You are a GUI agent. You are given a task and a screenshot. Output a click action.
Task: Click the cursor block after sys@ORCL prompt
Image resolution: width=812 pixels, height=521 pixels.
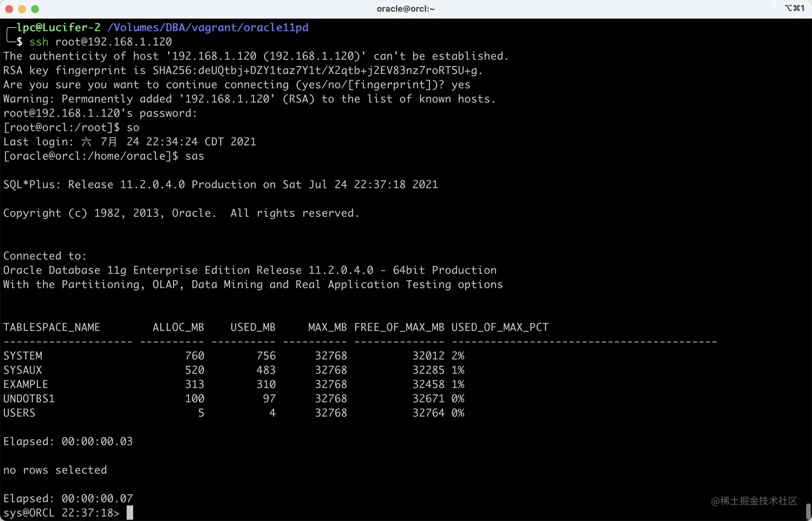(129, 513)
